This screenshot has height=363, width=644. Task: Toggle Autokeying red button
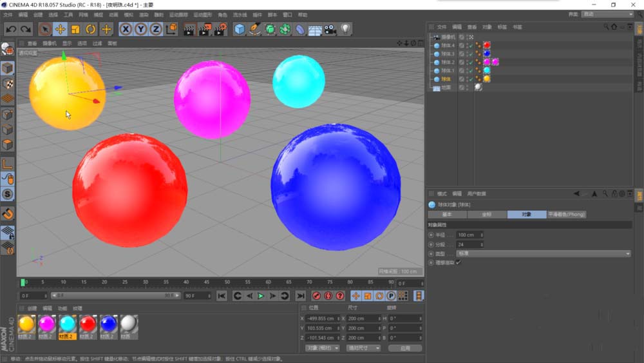point(328,295)
